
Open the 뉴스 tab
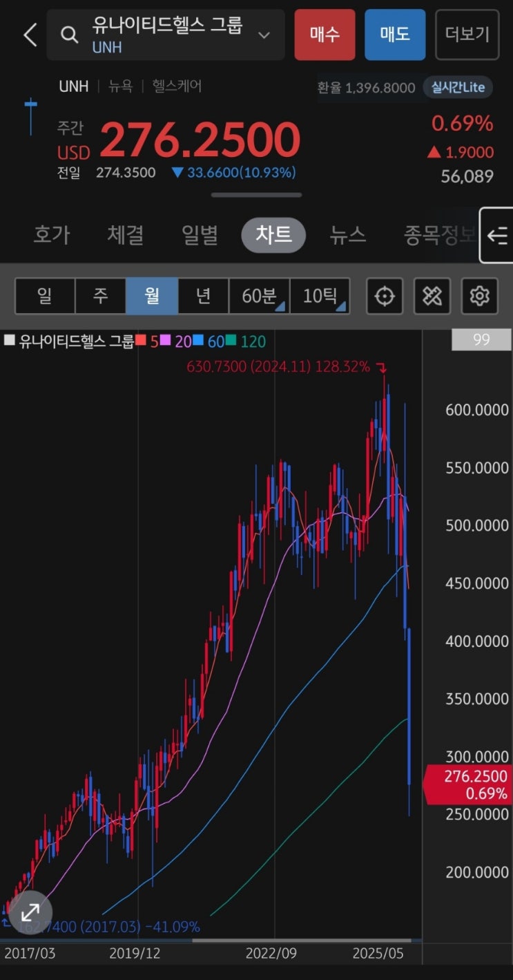(347, 235)
